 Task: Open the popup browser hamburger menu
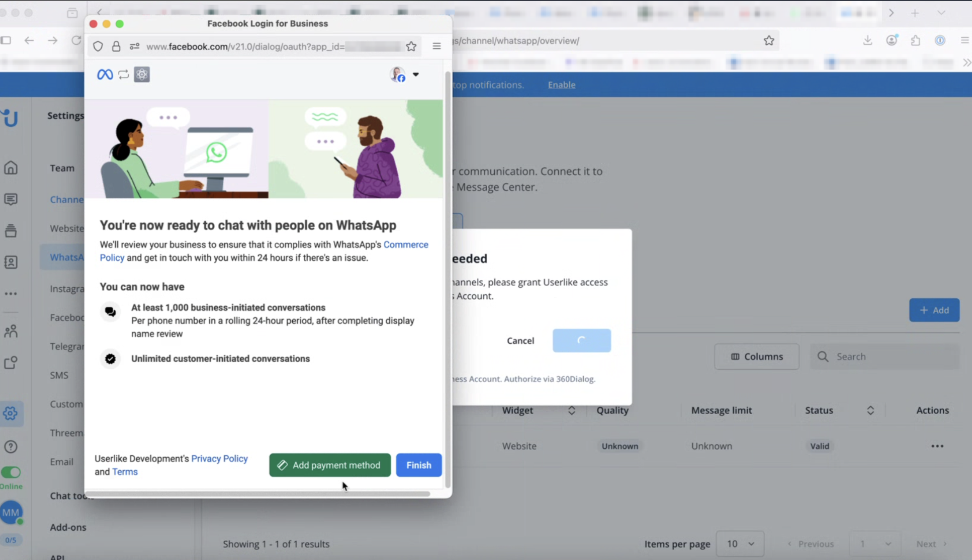(437, 46)
